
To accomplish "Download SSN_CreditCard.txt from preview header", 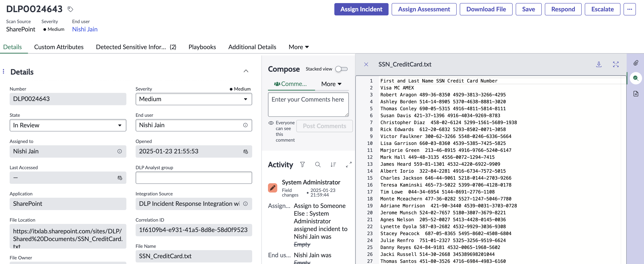I will pyautogui.click(x=599, y=64).
